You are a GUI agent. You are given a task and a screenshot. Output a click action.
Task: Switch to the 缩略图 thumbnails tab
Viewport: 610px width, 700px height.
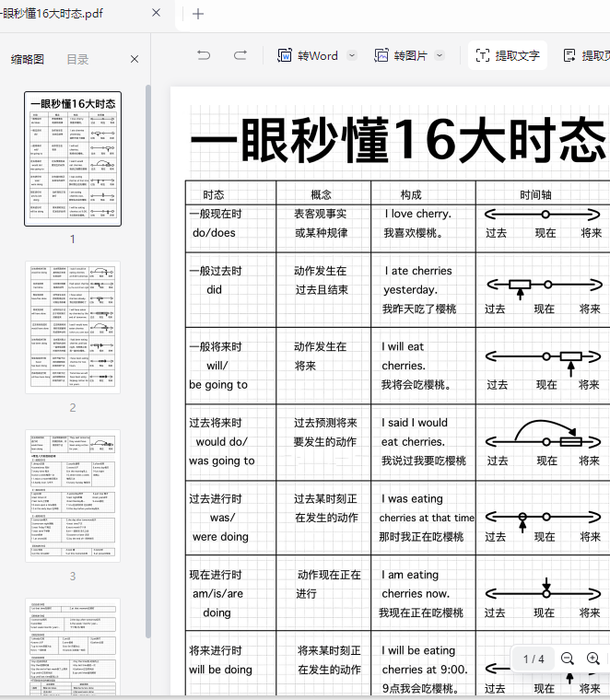(x=28, y=59)
